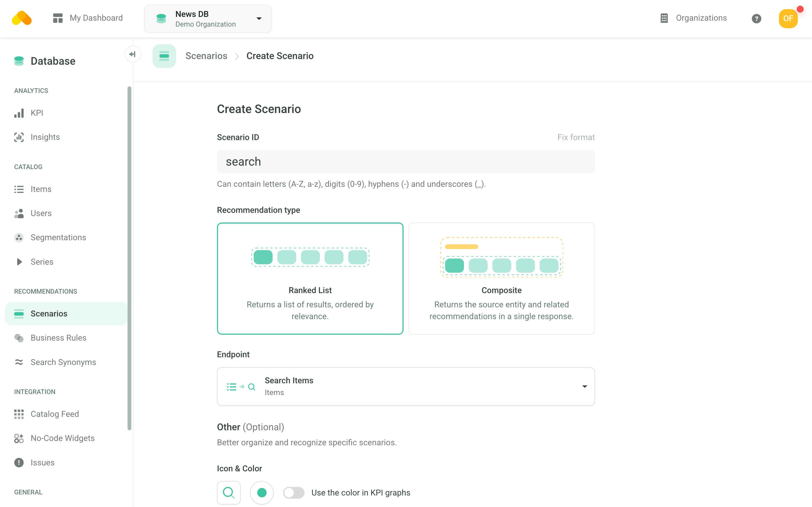The image size is (812, 507).
Task: Collapse the sidebar with arrow button
Action: point(132,54)
